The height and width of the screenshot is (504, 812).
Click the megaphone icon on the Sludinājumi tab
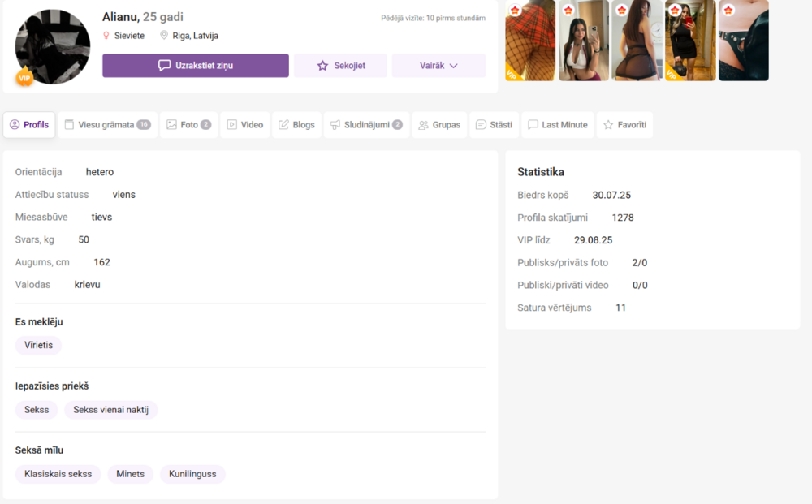coord(335,125)
